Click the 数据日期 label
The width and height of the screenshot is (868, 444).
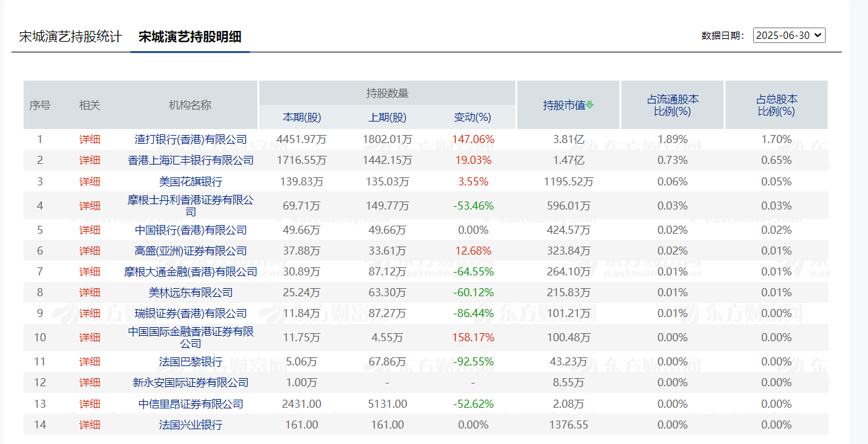click(723, 36)
